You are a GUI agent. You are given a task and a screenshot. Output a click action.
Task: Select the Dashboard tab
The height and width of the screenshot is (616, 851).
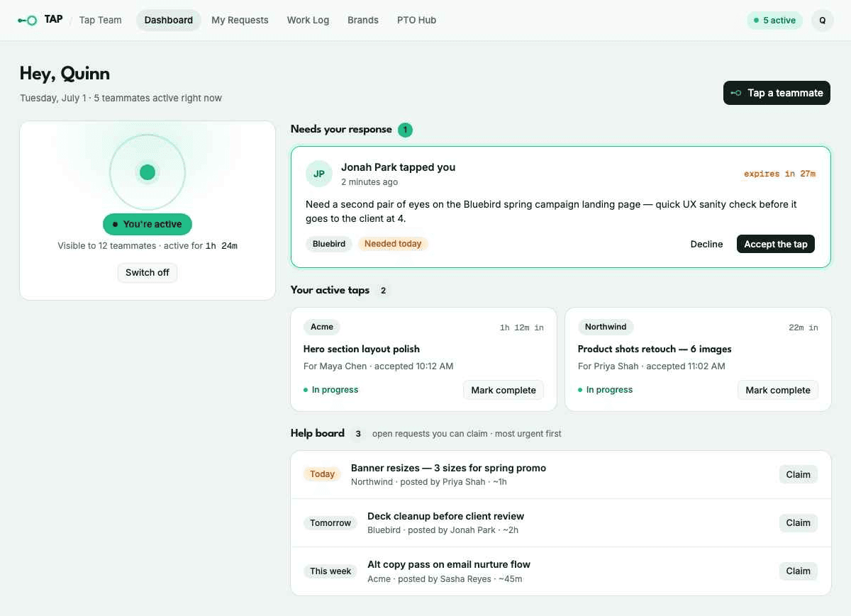[x=169, y=20]
